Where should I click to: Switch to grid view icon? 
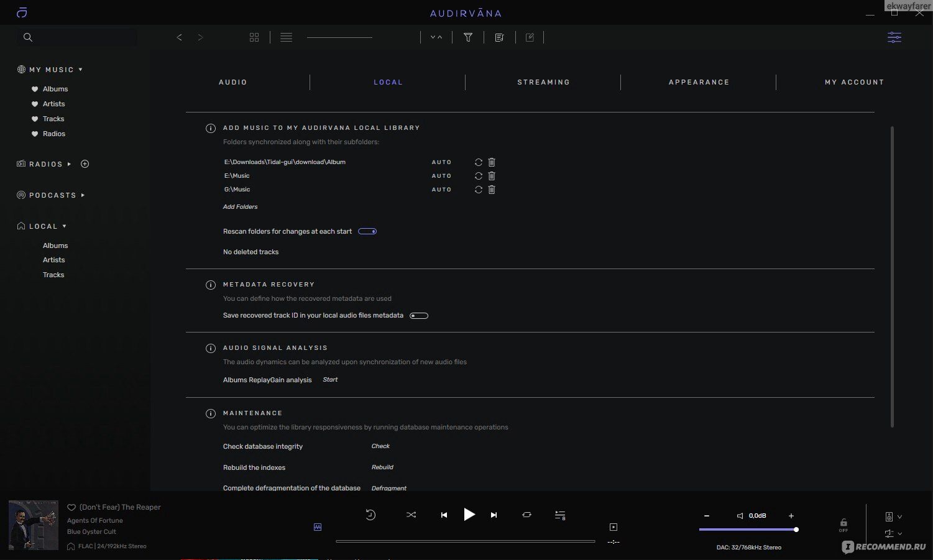coord(254,37)
